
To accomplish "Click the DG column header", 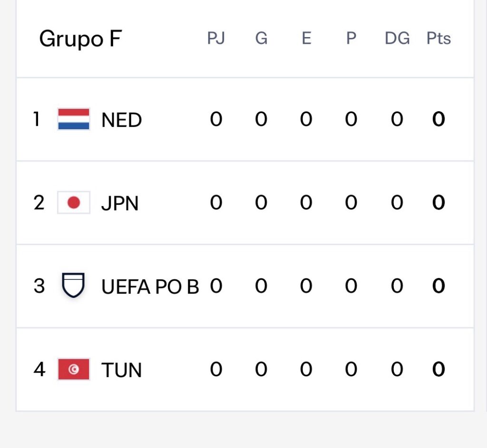I will [x=397, y=38].
